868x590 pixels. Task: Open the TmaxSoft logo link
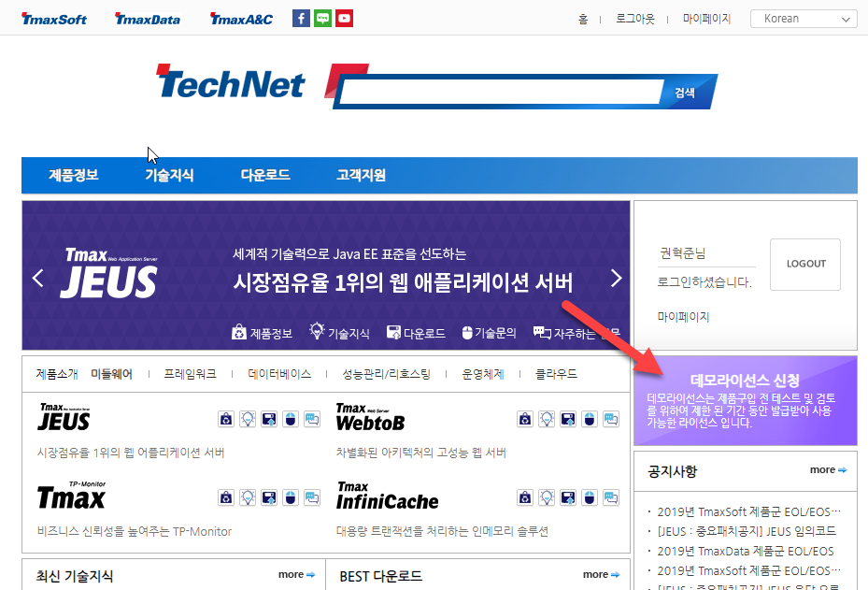tap(53, 19)
